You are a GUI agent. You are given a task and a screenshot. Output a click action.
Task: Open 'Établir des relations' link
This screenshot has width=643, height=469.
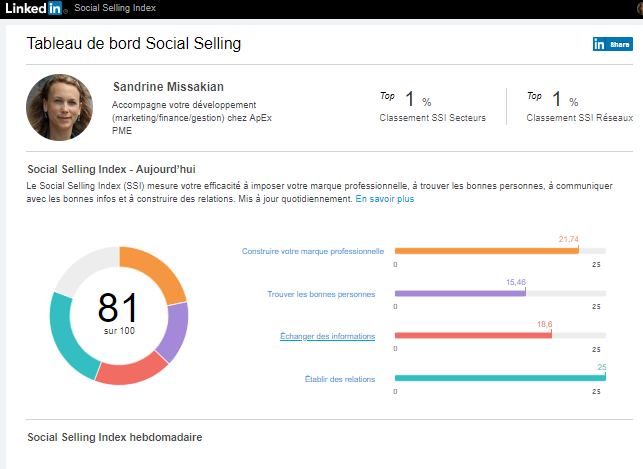point(340,379)
